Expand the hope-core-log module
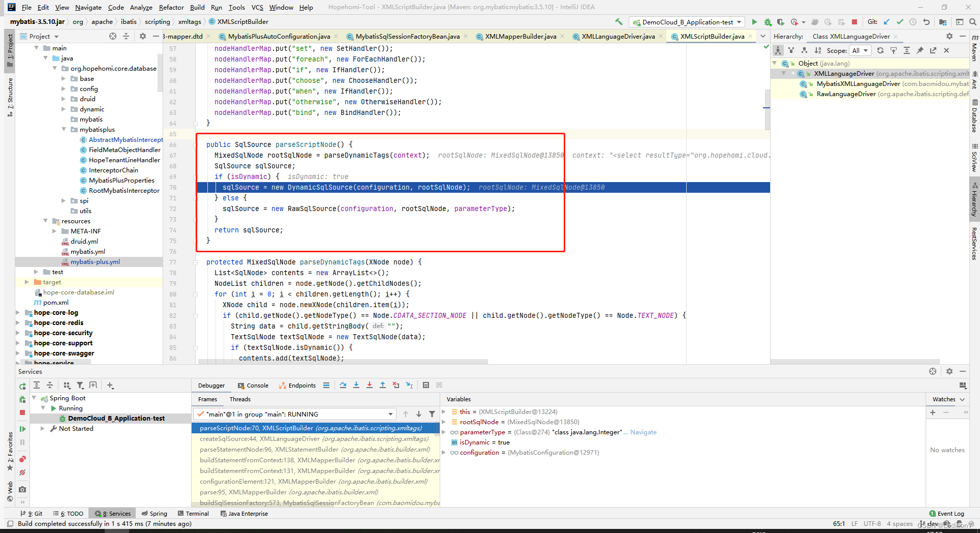980x533 pixels. [x=18, y=313]
